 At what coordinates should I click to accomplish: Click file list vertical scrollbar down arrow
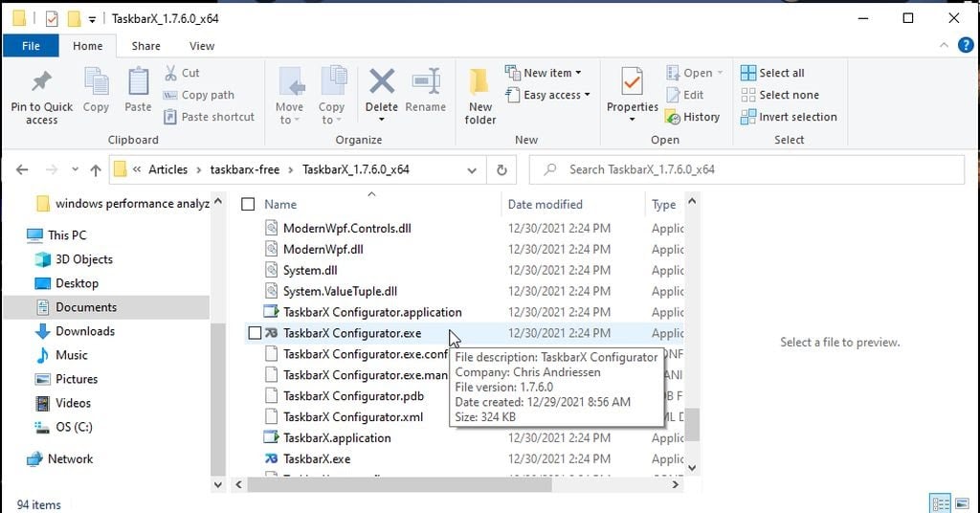click(692, 467)
